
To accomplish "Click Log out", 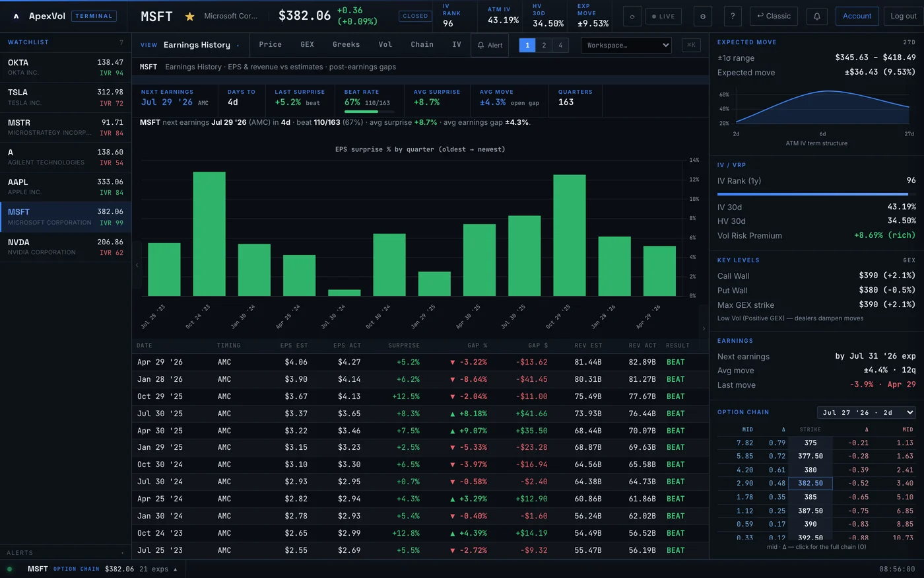I will tap(904, 16).
